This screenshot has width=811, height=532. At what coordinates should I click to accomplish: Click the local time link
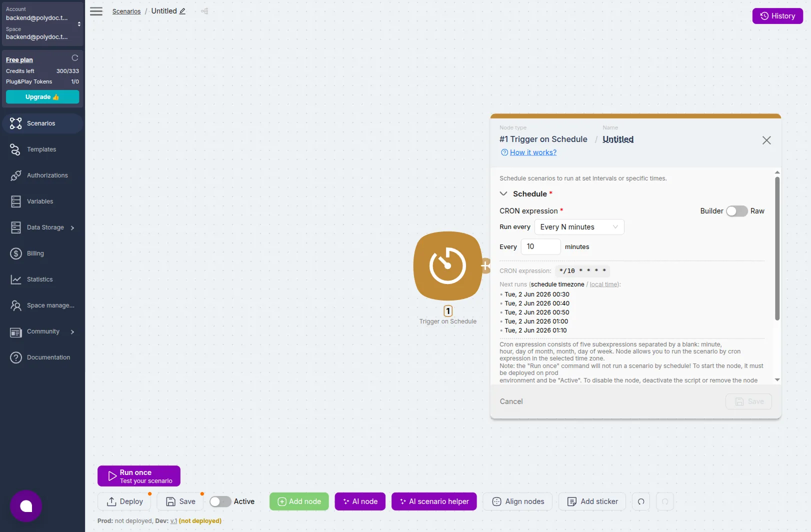coord(603,284)
